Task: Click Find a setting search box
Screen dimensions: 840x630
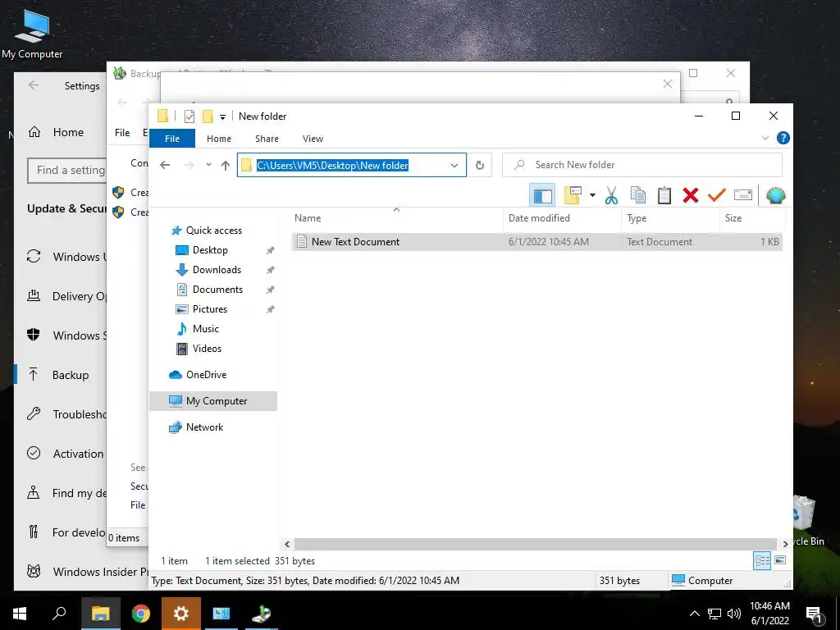Action: [x=67, y=171]
